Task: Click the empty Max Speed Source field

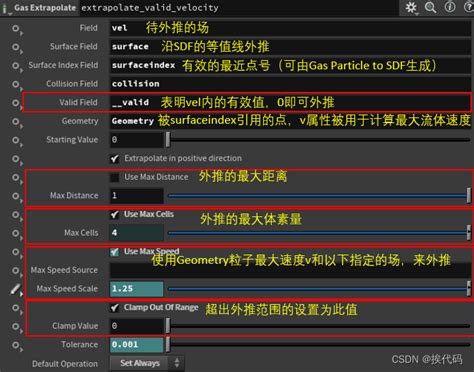Action: 290,270
